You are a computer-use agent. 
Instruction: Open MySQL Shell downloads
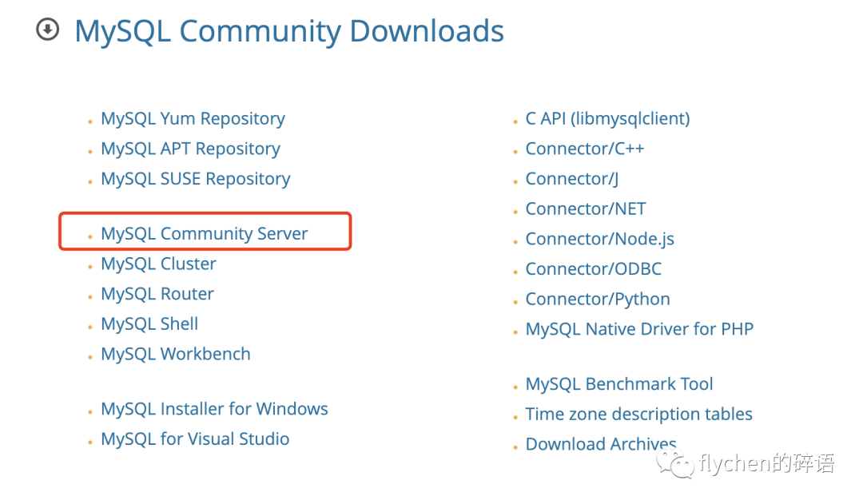149,324
